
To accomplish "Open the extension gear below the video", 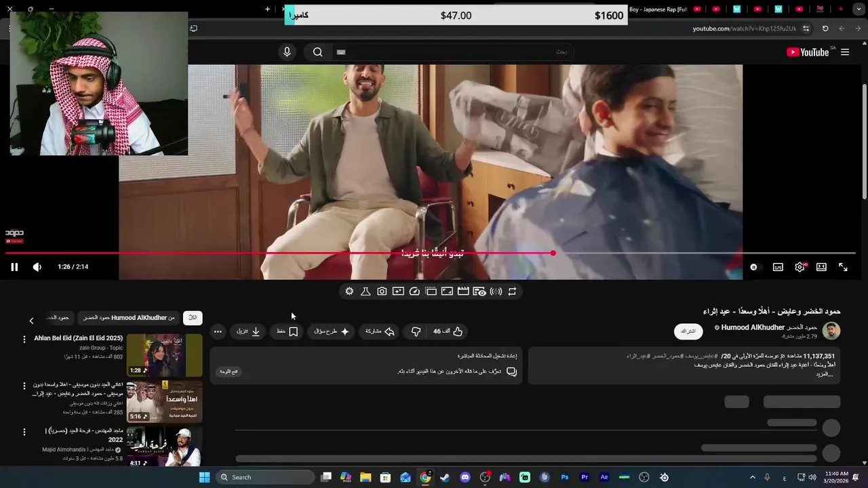I will coord(349,291).
